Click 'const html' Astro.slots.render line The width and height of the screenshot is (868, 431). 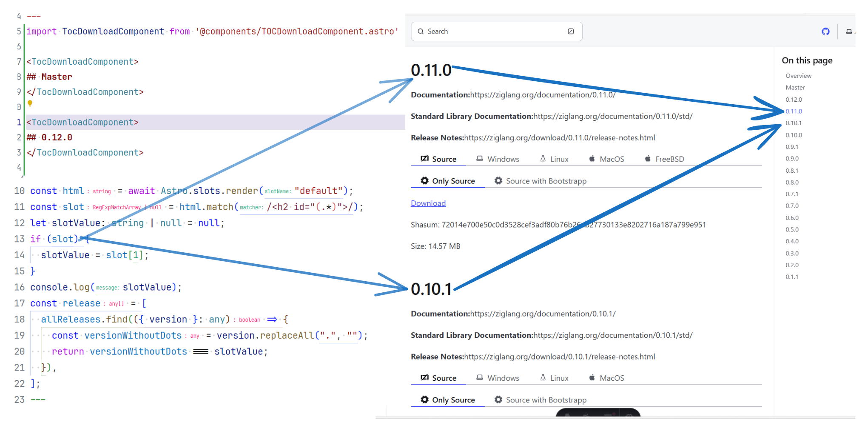pos(191,191)
